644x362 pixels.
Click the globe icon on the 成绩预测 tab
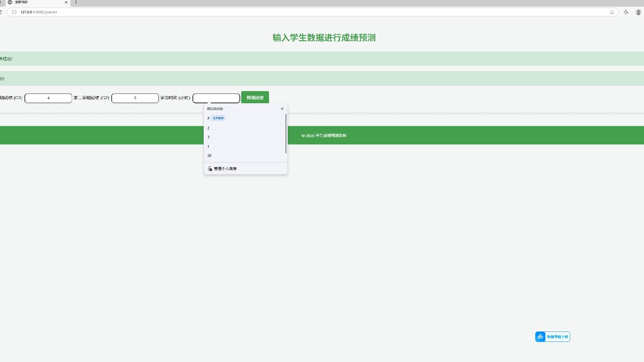coord(10,2)
